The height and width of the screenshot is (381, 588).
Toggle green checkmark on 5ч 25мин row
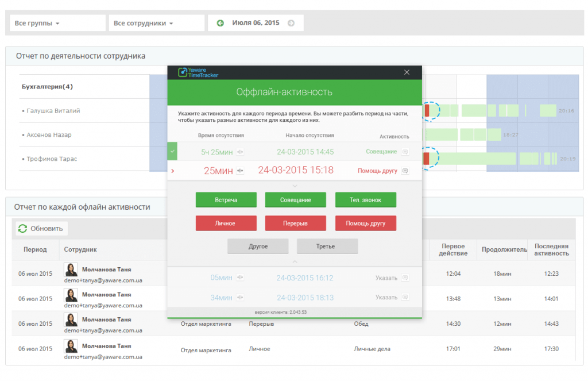(172, 152)
